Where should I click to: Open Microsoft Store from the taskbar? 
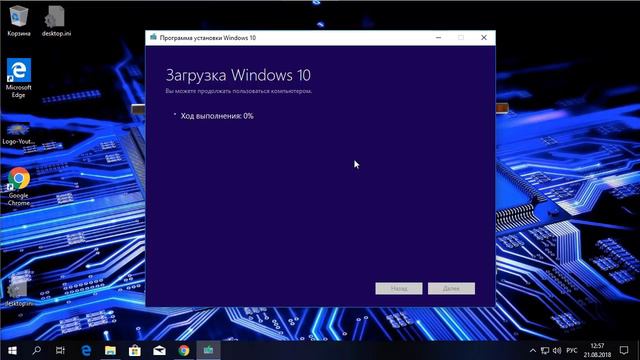click(x=135, y=350)
